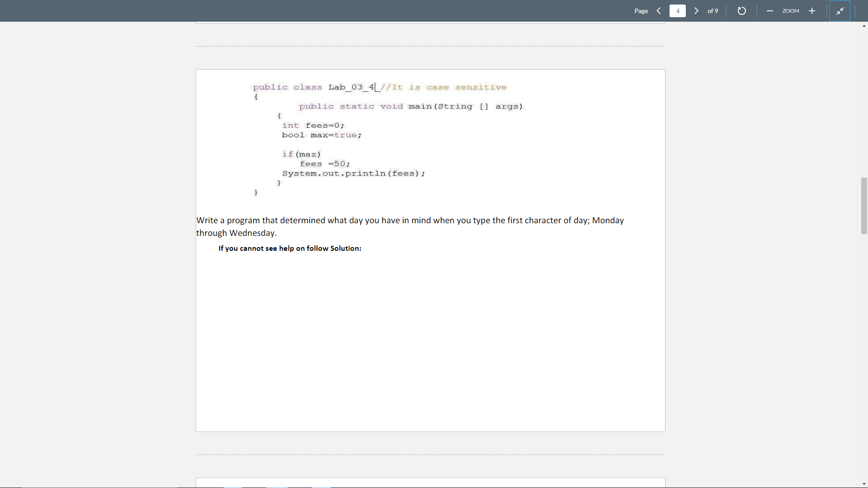Click the 'bool max=true;' code line
This screenshot has width=868, height=488.
point(321,135)
